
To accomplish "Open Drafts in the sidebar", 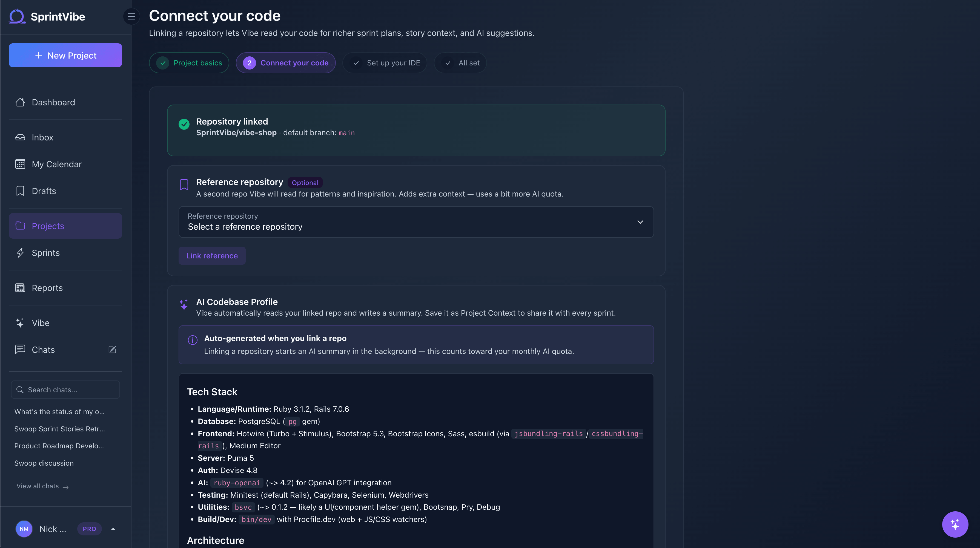I will tap(65, 191).
